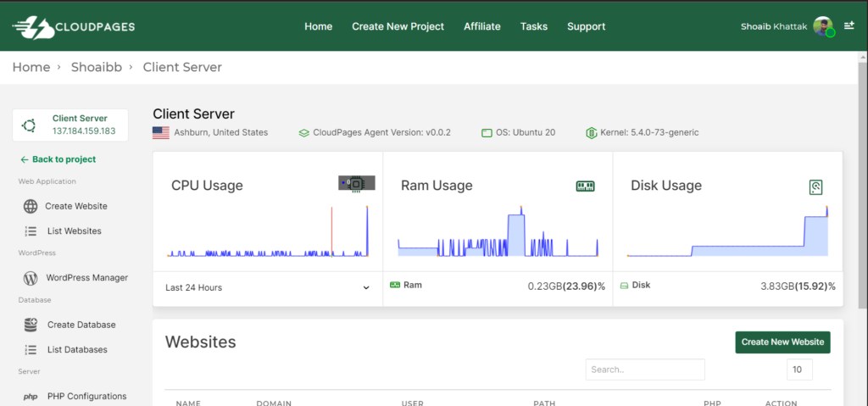868x406 pixels.
Task: Click Client Server breadcrumb
Action: tap(182, 68)
